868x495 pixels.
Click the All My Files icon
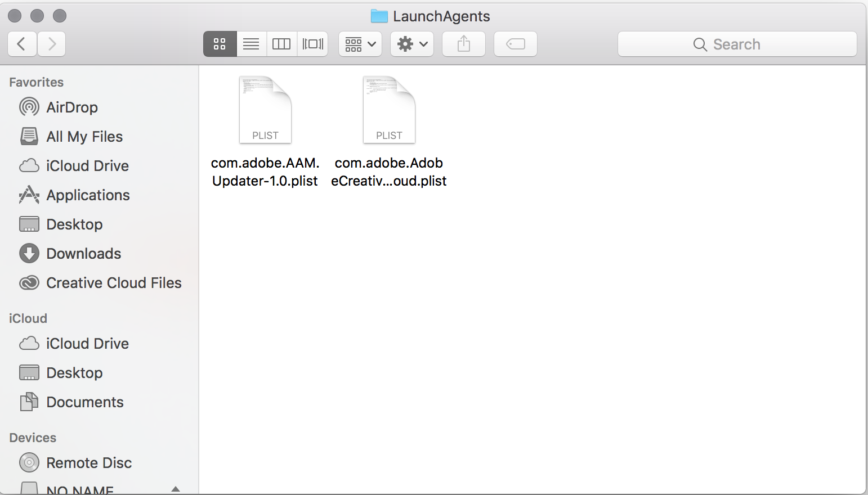tap(29, 136)
